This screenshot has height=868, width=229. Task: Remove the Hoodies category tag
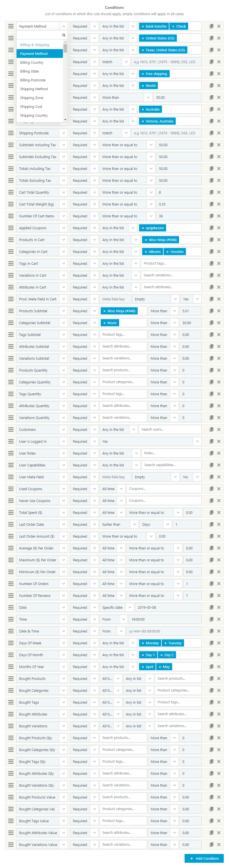tap(167, 252)
